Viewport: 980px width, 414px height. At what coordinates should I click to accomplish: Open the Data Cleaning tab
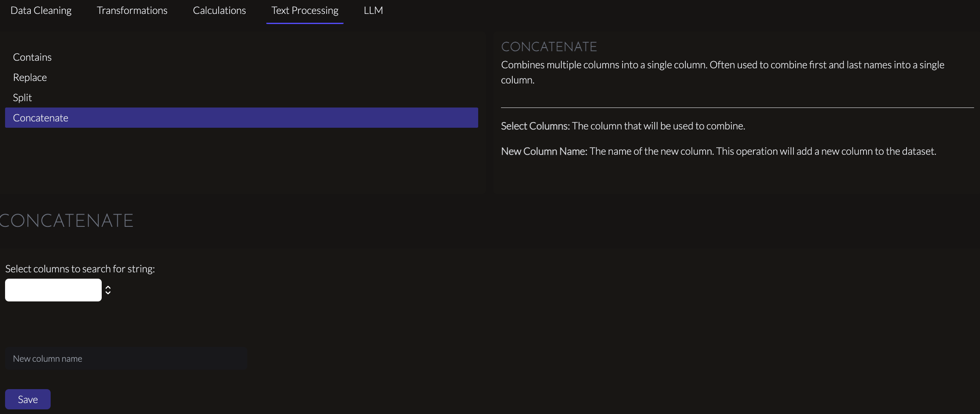point(41,11)
